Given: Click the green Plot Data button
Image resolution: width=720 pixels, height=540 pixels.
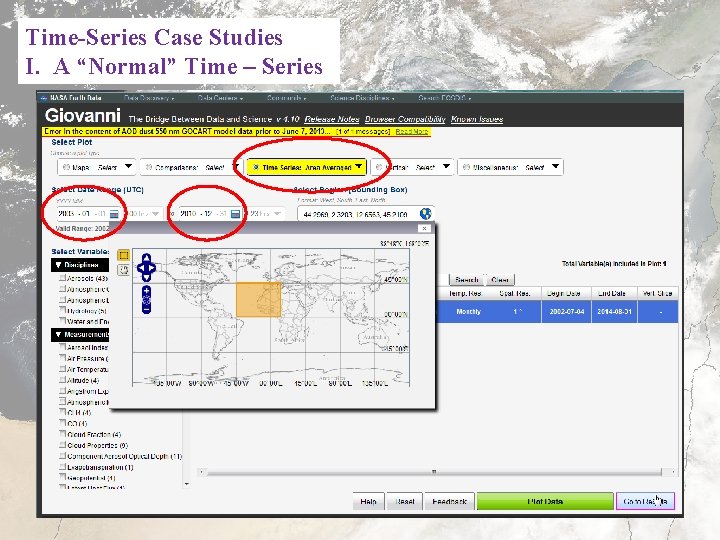Looking at the screenshot, I should [545, 501].
